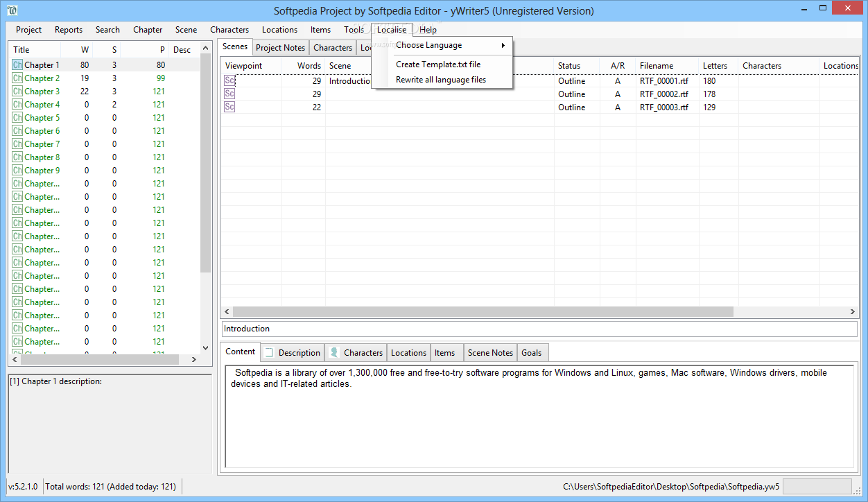Click the Introduction scene title field
Viewport: 868px width, 502px height.
[539, 329]
